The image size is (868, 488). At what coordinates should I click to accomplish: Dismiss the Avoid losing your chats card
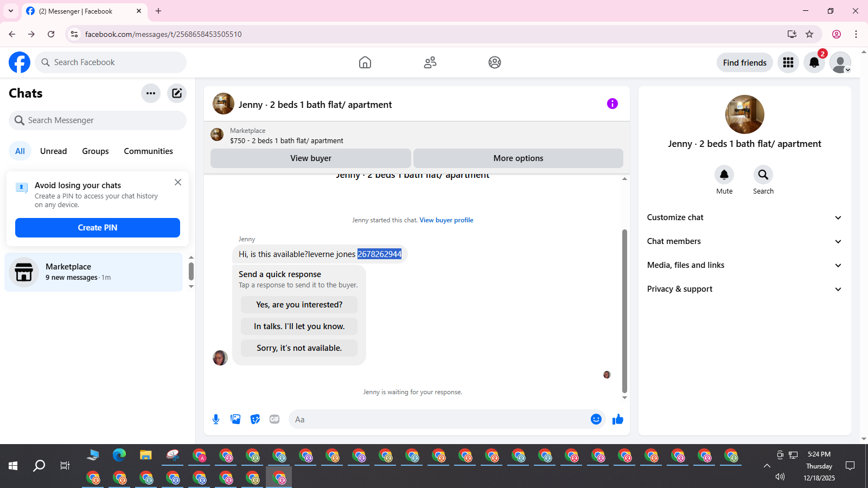(178, 182)
